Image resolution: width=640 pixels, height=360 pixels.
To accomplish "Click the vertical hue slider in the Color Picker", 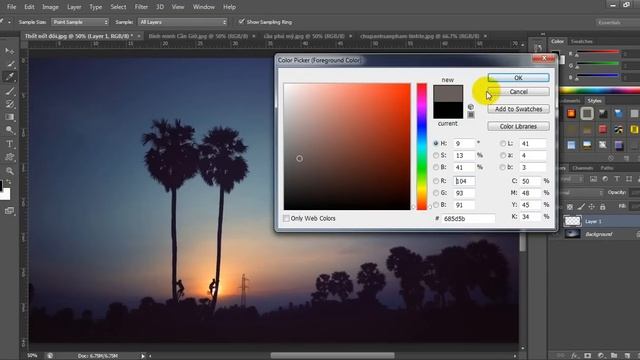I will pos(422,147).
